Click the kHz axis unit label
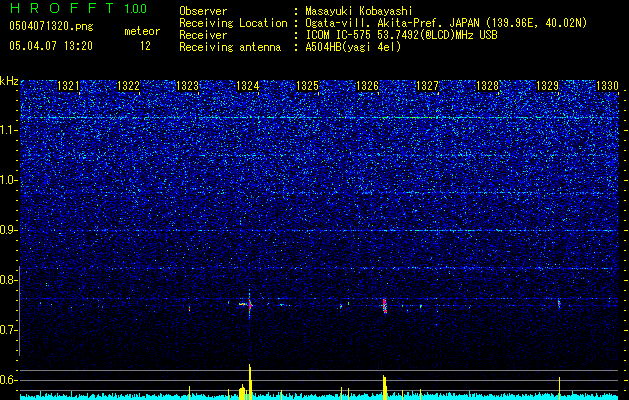 (x=9, y=81)
